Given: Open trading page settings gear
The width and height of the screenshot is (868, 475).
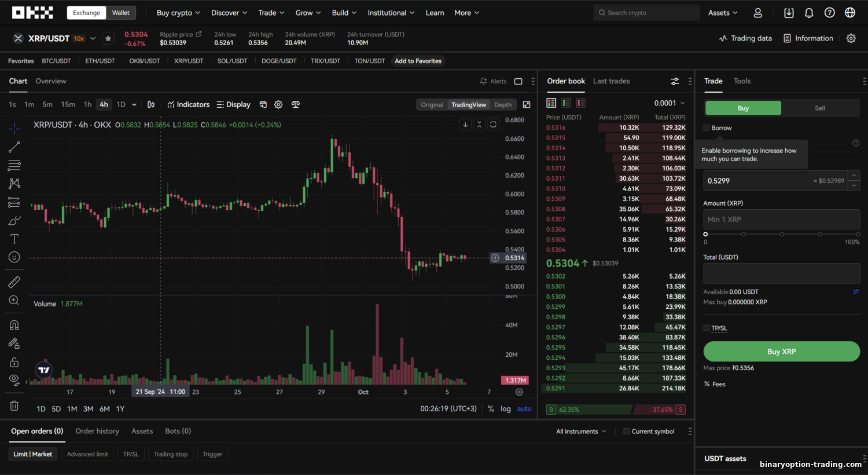Looking at the screenshot, I should (x=851, y=38).
